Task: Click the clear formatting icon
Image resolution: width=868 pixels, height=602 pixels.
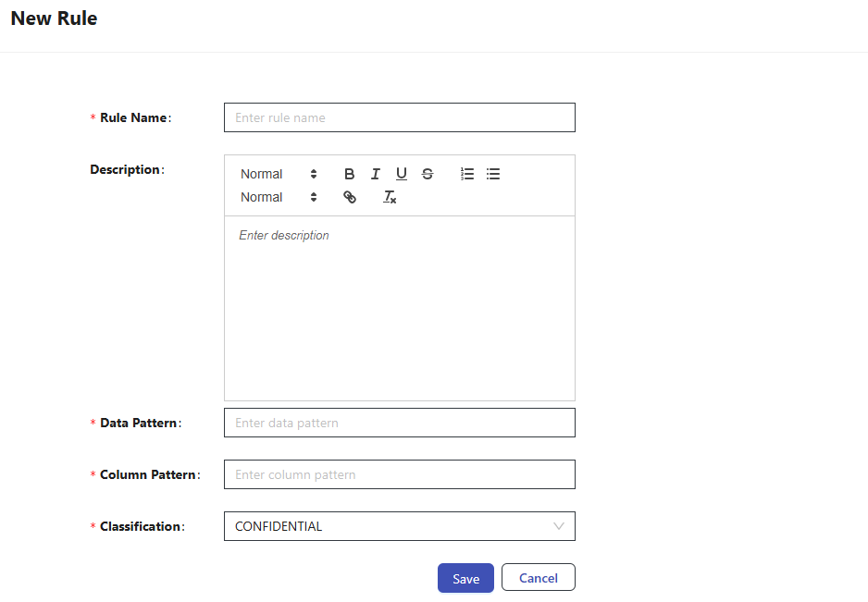Action: (390, 197)
